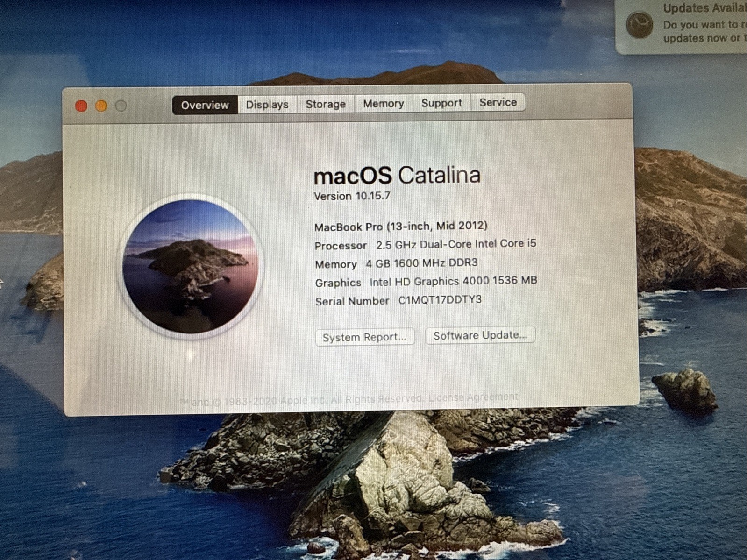
Task: Click the Software Update... button
Action: tap(480, 335)
